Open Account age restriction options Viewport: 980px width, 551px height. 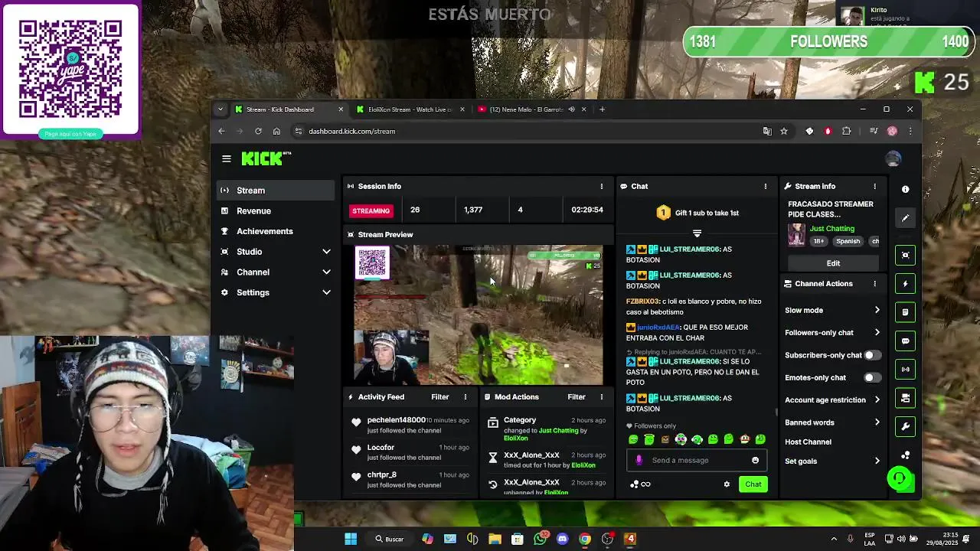[832, 399]
